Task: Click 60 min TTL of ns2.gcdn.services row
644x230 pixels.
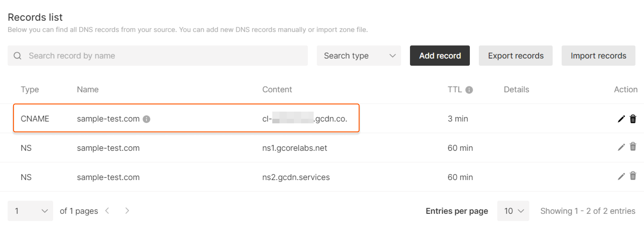Action: click(x=460, y=177)
